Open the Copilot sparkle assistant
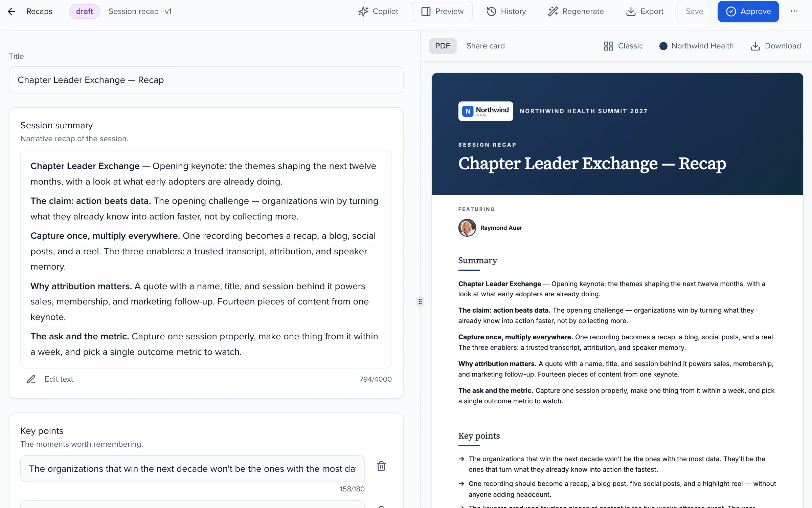The width and height of the screenshot is (812, 508). point(378,12)
